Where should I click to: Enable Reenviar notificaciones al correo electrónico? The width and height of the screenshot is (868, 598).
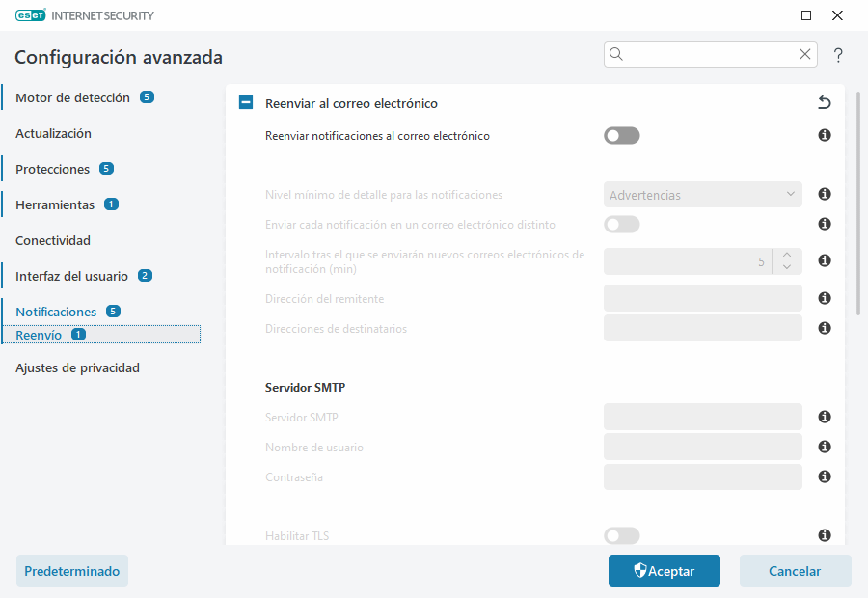click(x=621, y=136)
